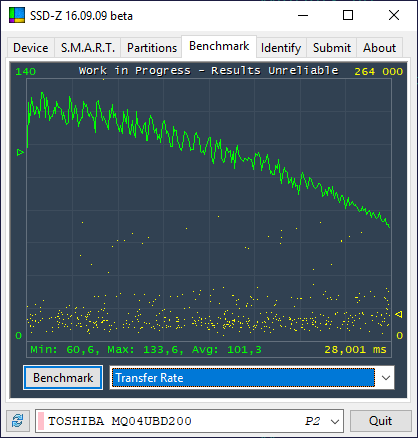Click the Quit button
418x438 pixels.
pos(380,421)
